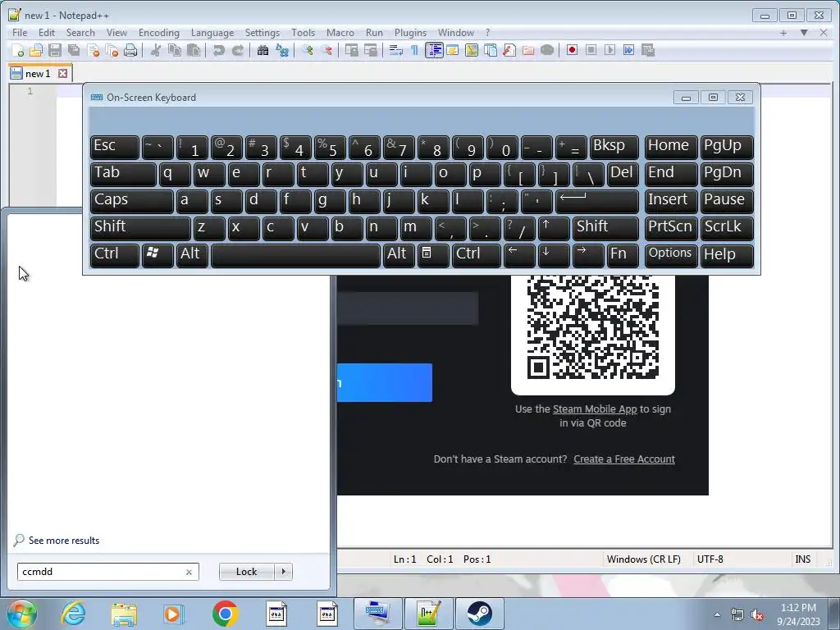Click the Undo toolbar icon

tap(218, 50)
